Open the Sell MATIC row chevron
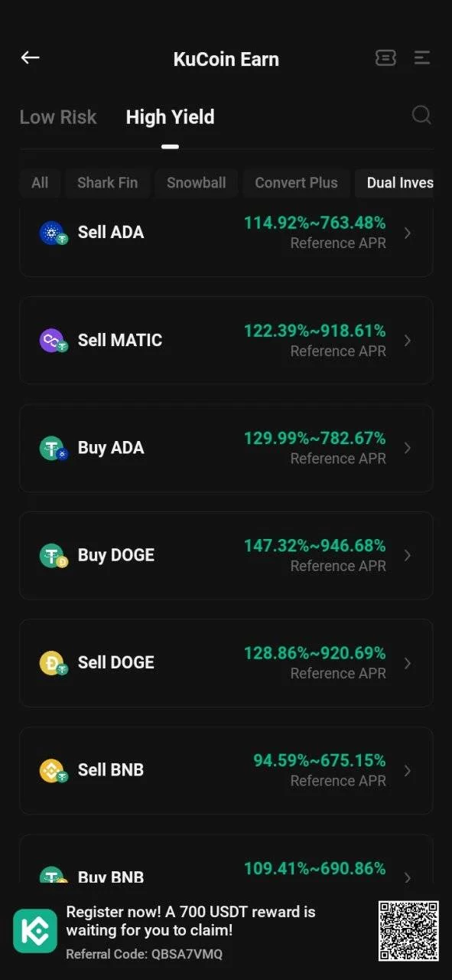The height and width of the screenshot is (980, 452). 408,341
